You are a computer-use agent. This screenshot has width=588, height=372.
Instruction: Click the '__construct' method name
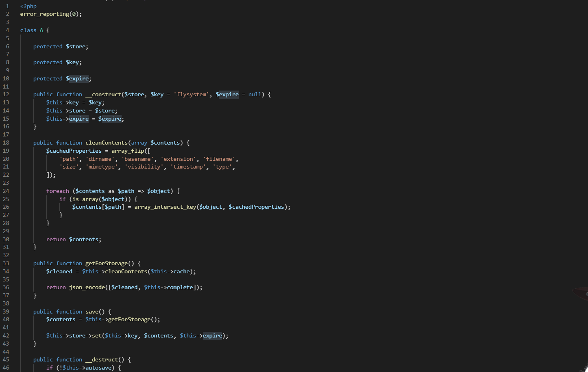pos(103,95)
